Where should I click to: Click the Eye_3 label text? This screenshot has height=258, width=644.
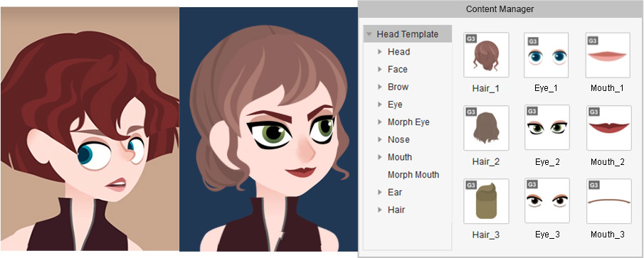tap(547, 235)
